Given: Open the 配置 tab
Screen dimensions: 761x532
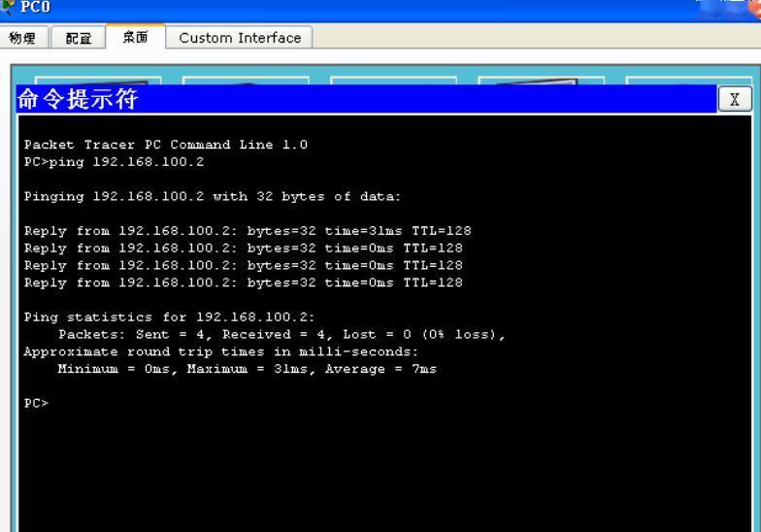Looking at the screenshot, I should click(78, 37).
